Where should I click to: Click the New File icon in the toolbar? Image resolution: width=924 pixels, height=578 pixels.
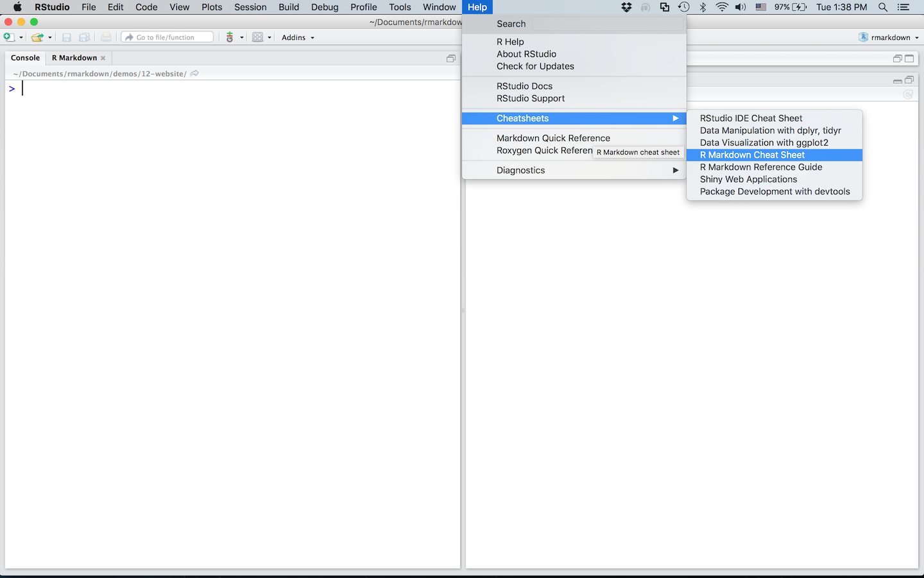[9, 37]
